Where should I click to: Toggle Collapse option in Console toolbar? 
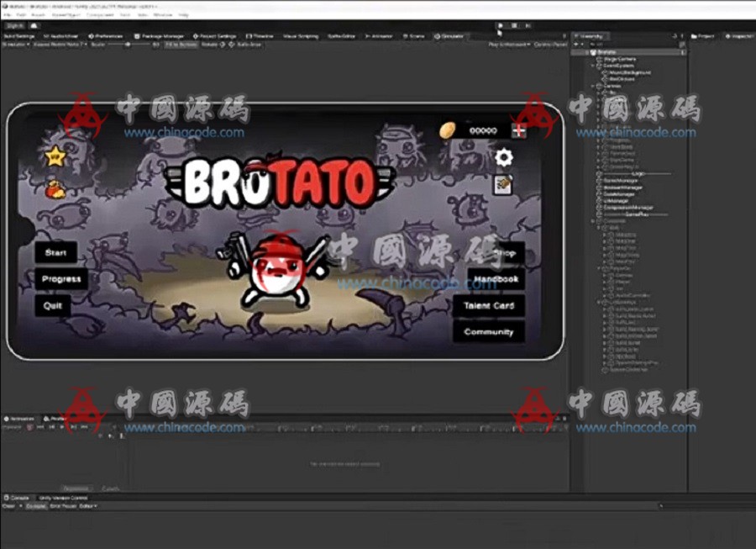coord(35,506)
